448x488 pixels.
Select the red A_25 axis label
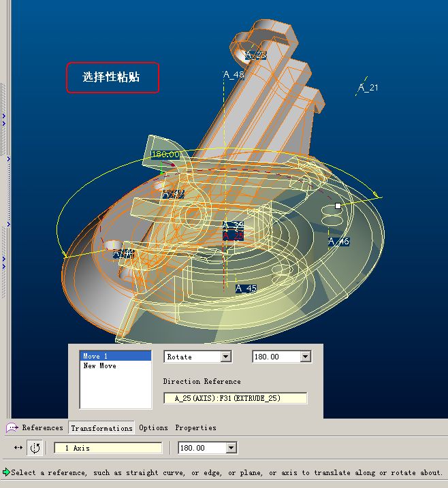(233, 236)
